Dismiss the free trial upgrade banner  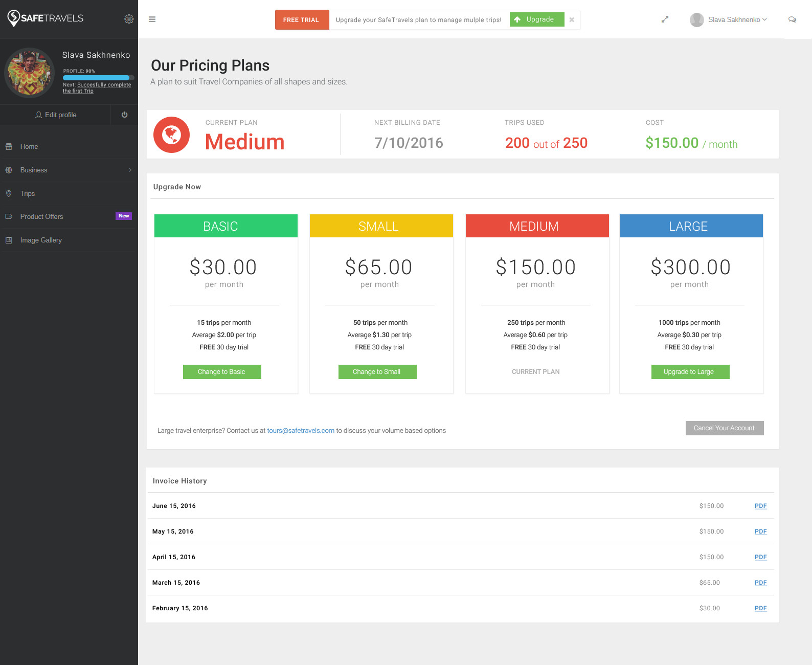[x=572, y=19]
